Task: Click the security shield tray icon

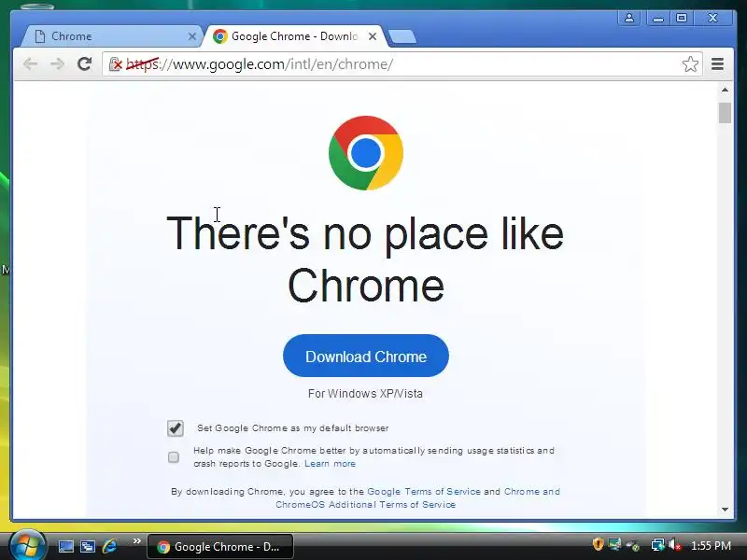Action: [598, 544]
